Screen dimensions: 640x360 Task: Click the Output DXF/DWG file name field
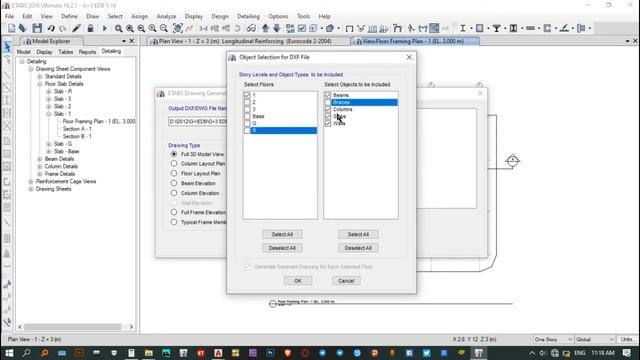pyautogui.click(x=198, y=122)
